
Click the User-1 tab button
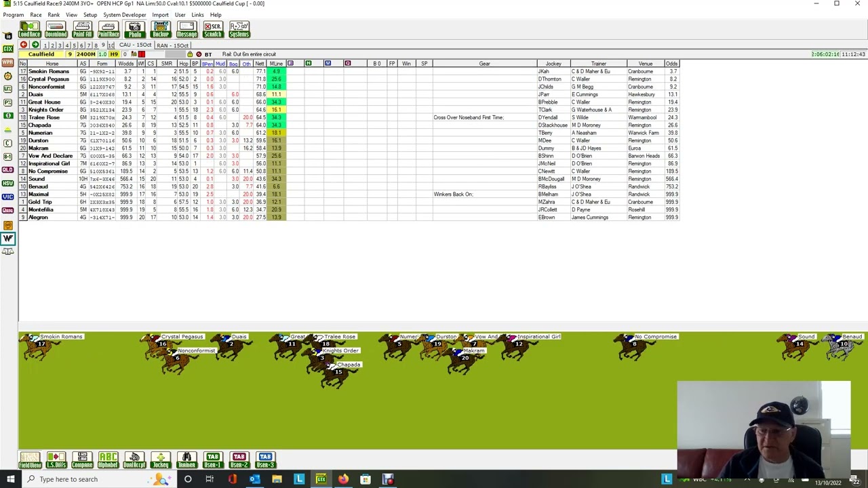pos(213,460)
